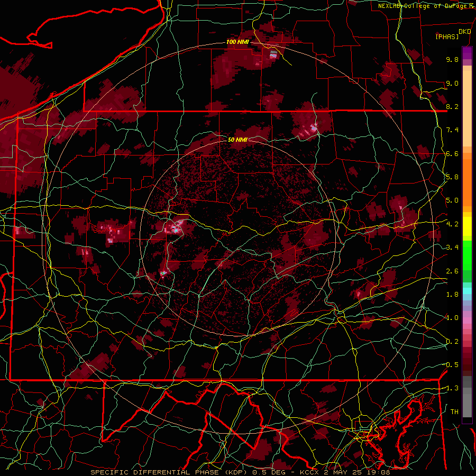Click the DKD product label
This screenshot has width=476, height=476.
tap(464, 32)
